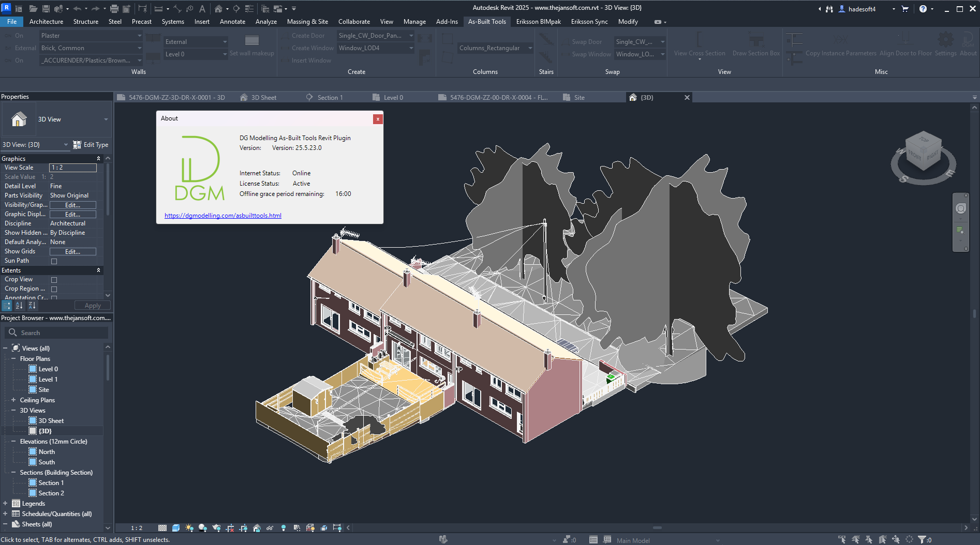Image resolution: width=980 pixels, height=545 pixels.
Task: Open the Default 3D View home icon
Action: [x=218, y=9]
